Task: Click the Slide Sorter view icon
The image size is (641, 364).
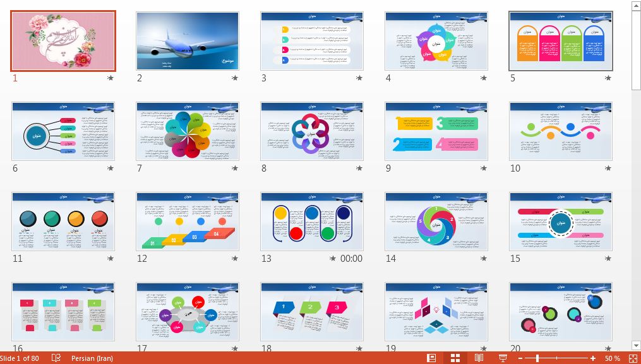Action: point(455,358)
